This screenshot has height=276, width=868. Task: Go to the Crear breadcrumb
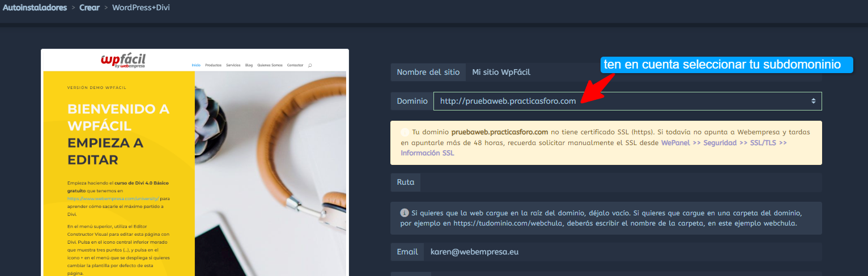point(90,8)
